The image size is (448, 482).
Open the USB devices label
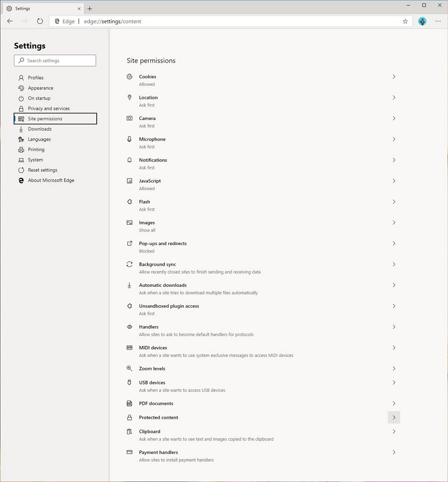[x=152, y=383]
